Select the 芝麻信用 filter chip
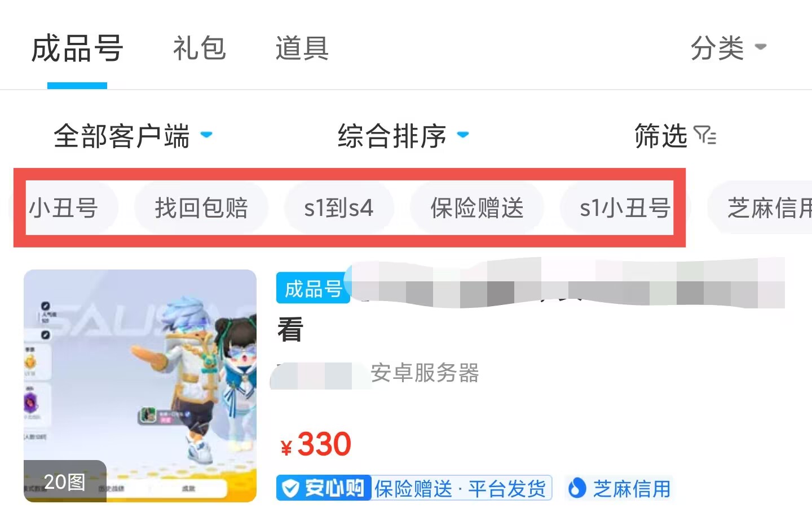 tap(760, 208)
